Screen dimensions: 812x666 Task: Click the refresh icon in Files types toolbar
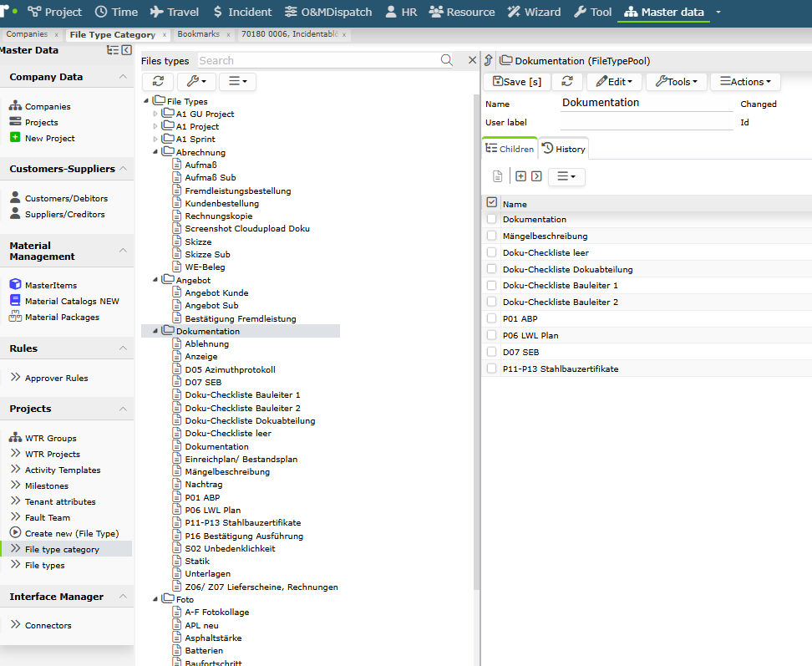point(158,81)
